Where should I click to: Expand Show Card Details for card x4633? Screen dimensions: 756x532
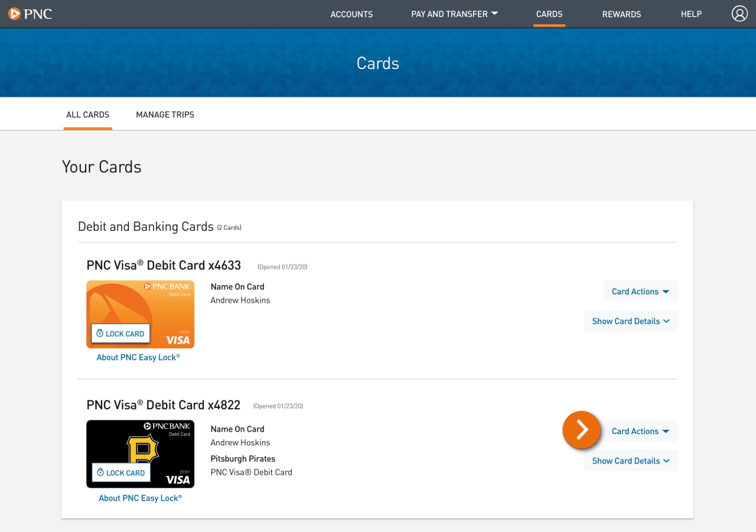coord(630,321)
